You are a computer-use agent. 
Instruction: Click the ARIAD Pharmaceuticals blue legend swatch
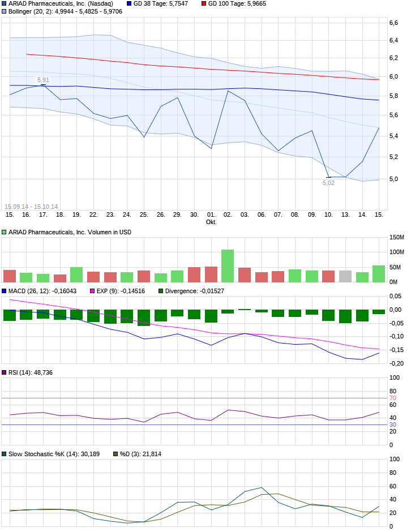(4, 4)
